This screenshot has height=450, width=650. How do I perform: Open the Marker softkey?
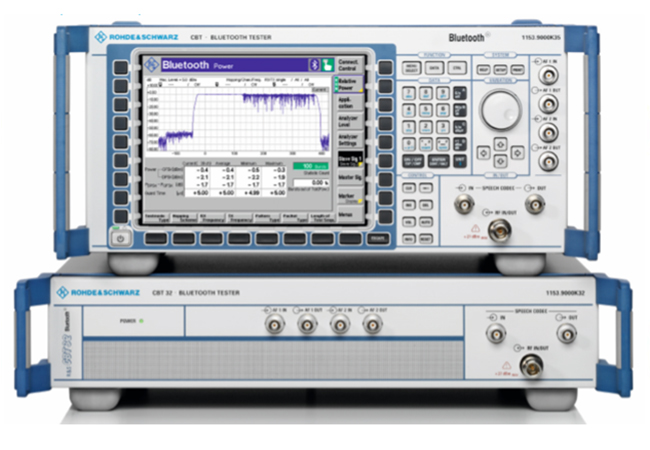[x=350, y=196]
